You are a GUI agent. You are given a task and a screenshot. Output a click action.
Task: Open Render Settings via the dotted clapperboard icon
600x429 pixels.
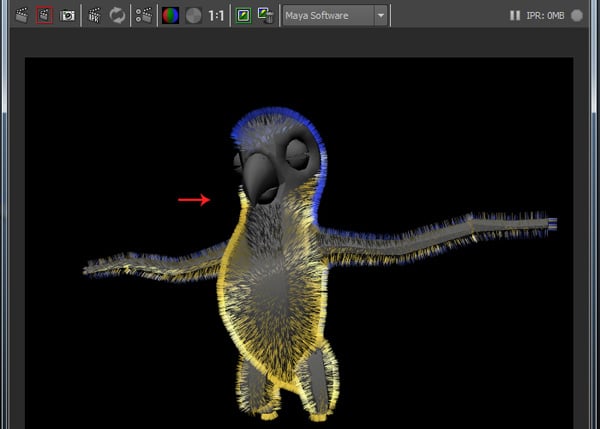[x=144, y=16]
